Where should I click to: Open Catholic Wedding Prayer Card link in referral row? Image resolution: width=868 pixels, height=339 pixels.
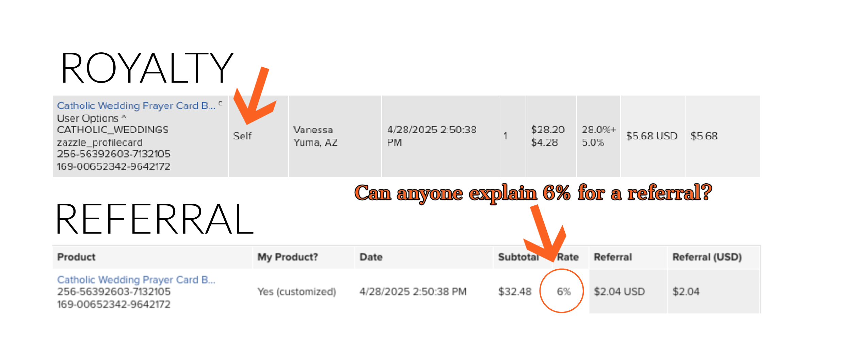coord(136,279)
